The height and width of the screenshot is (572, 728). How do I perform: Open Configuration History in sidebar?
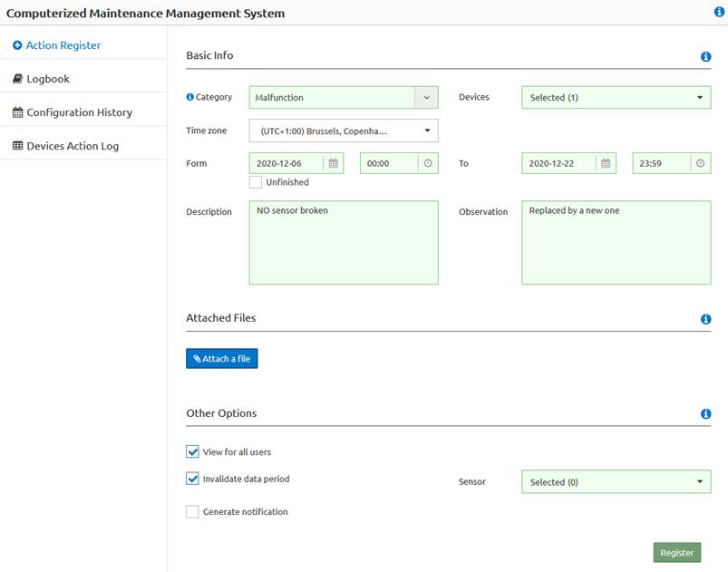pyautogui.click(x=83, y=112)
